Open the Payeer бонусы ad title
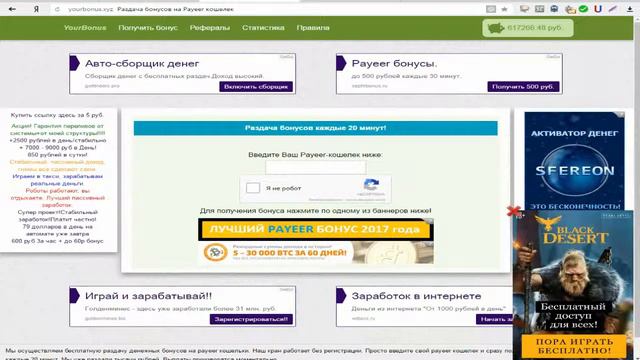The image size is (640, 360). pyautogui.click(x=394, y=64)
